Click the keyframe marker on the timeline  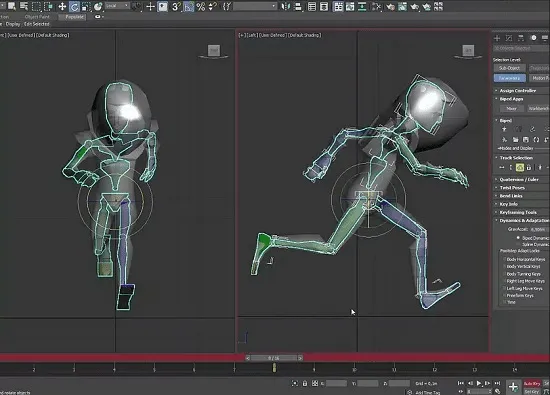274,368
